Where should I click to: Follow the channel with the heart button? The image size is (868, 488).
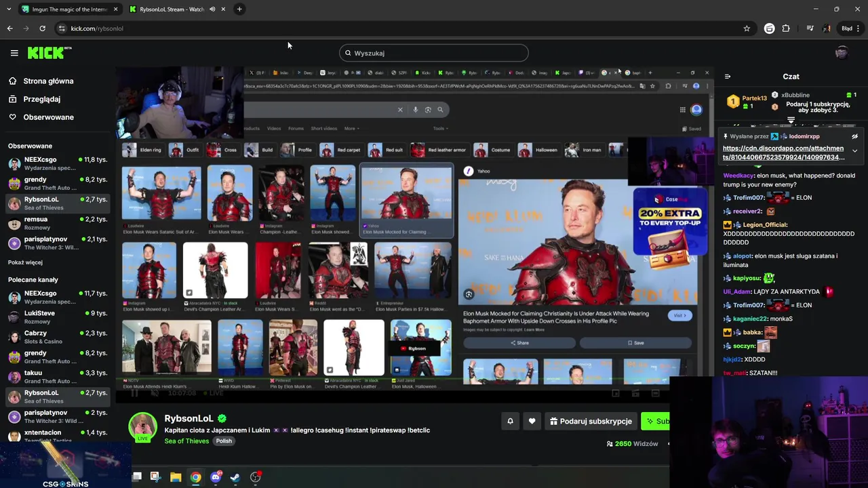pos(532,421)
